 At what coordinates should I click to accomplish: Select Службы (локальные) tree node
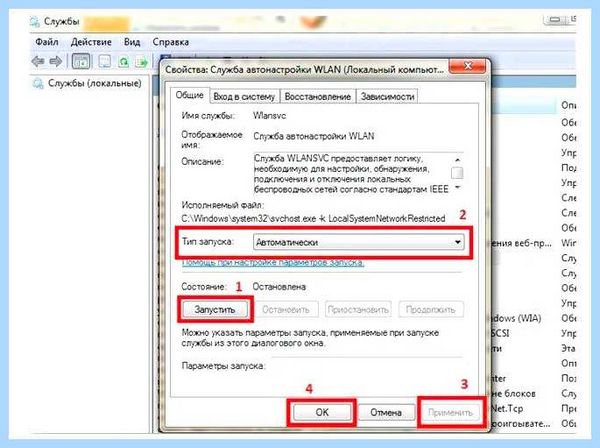pyautogui.click(x=95, y=83)
